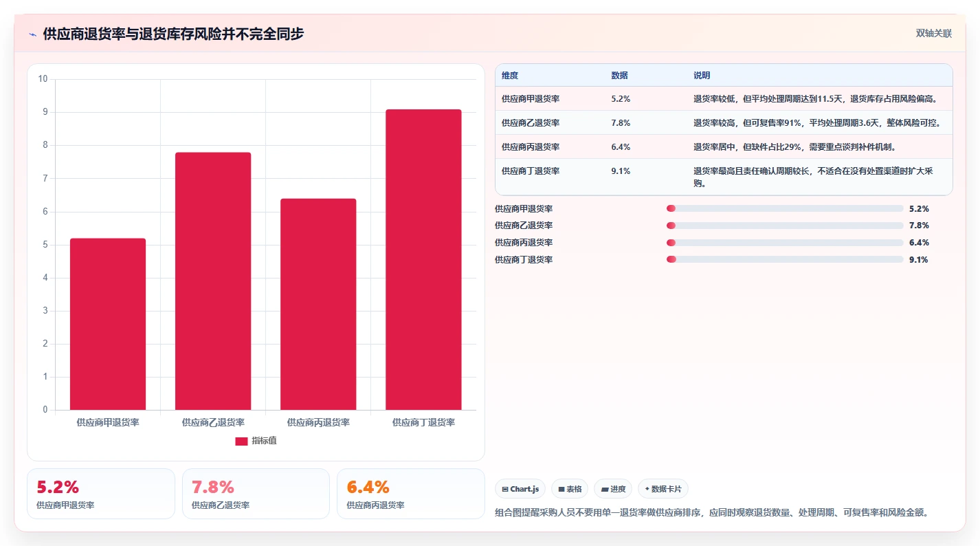Screen dimensions: 980x546
Task: Select the 供应商乙退货率 bar in chart
Action: [x=213, y=281]
